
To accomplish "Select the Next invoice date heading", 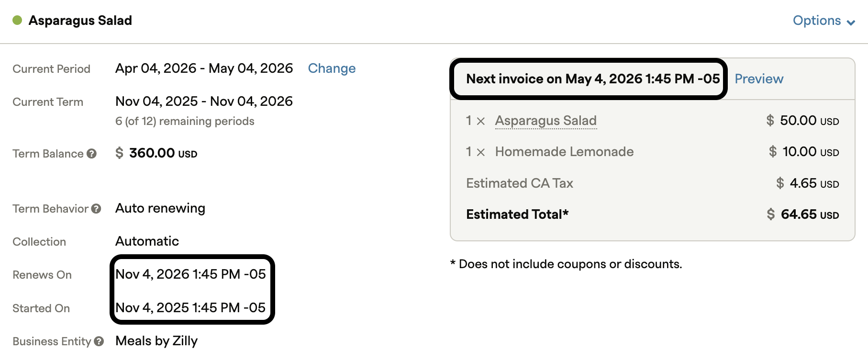I will [x=592, y=79].
